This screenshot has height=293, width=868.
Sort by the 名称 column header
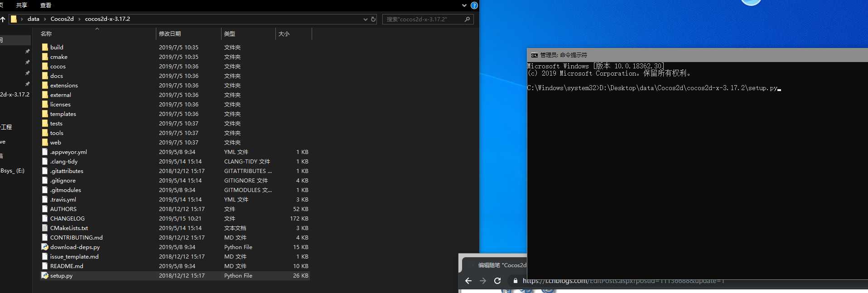point(46,34)
